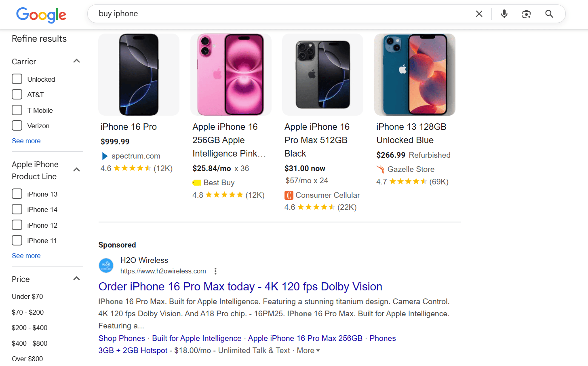This screenshot has height=366, width=588.
Task: Open the ad options three-dot menu
Action: click(215, 271)
